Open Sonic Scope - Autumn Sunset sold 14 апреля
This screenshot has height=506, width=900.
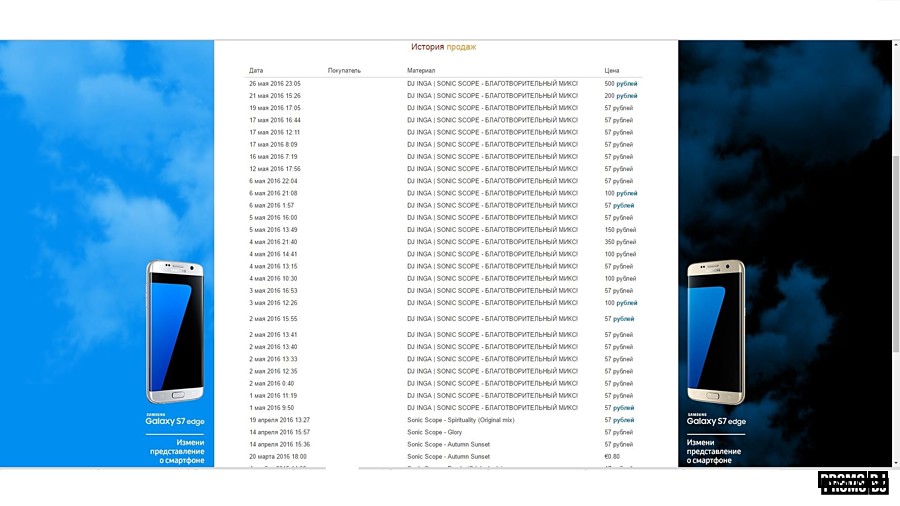448,444
